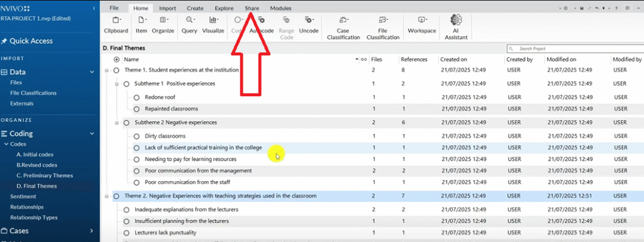Open Relationship Types in sidebar
Screen dimensions: 644x242
coord(34,217)
